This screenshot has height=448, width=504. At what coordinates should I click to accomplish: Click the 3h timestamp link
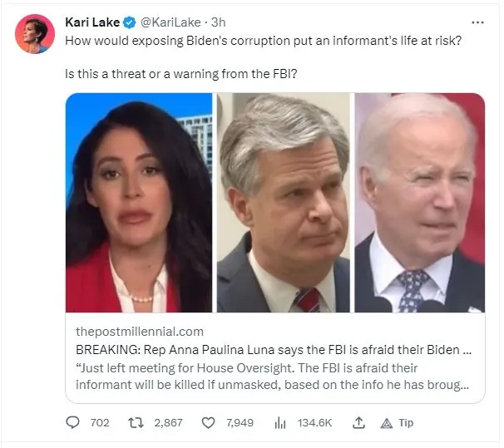(218, 22)
